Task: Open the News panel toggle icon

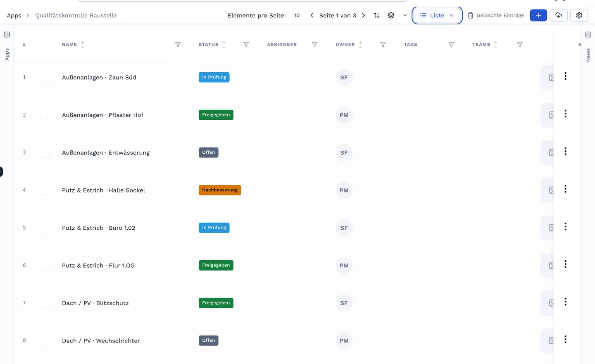Action: pyautogui.click(x=588, y=35)
